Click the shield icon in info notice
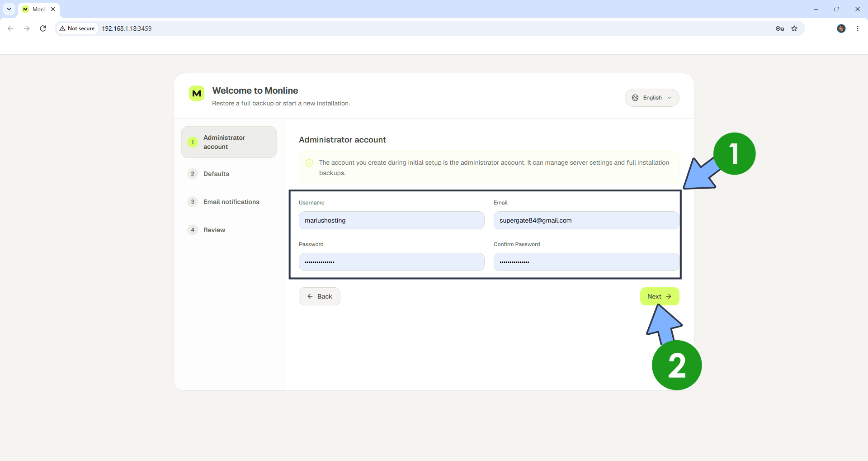The height and width of the screenshot is (461, 868). [309, 163]
